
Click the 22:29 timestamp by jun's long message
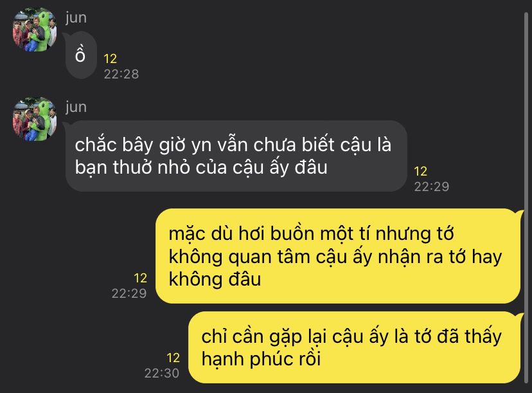pos(432,187)
